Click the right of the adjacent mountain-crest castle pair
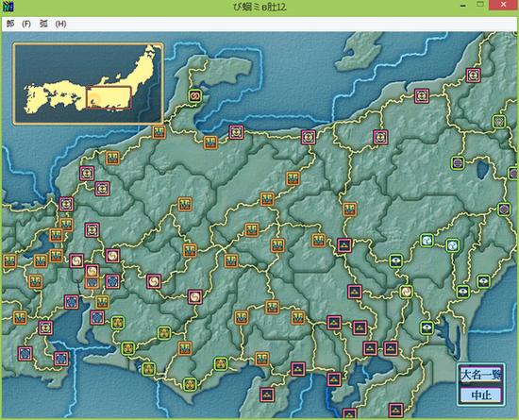519x420 pixels. [391, 348]
